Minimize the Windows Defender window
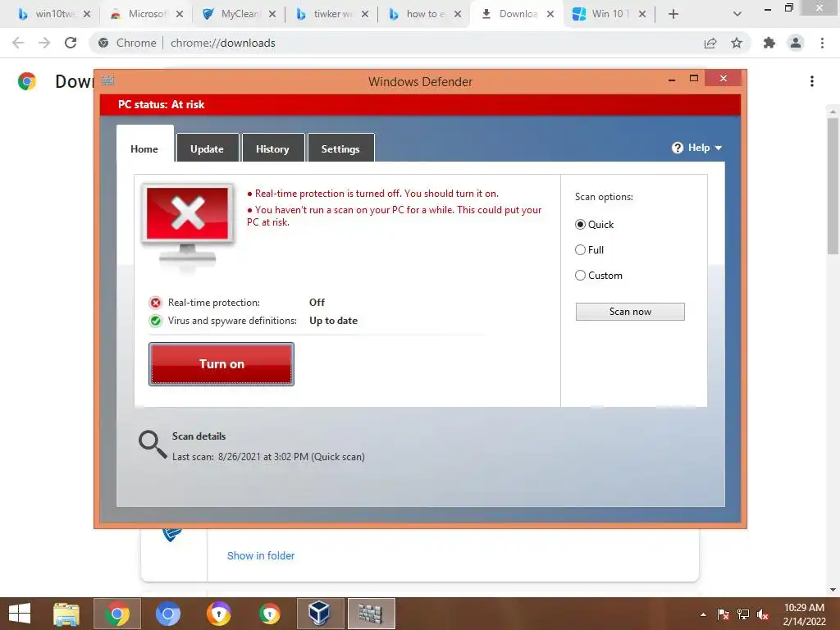Viewport: 840px width, 630px height. [x=672, y=80]
